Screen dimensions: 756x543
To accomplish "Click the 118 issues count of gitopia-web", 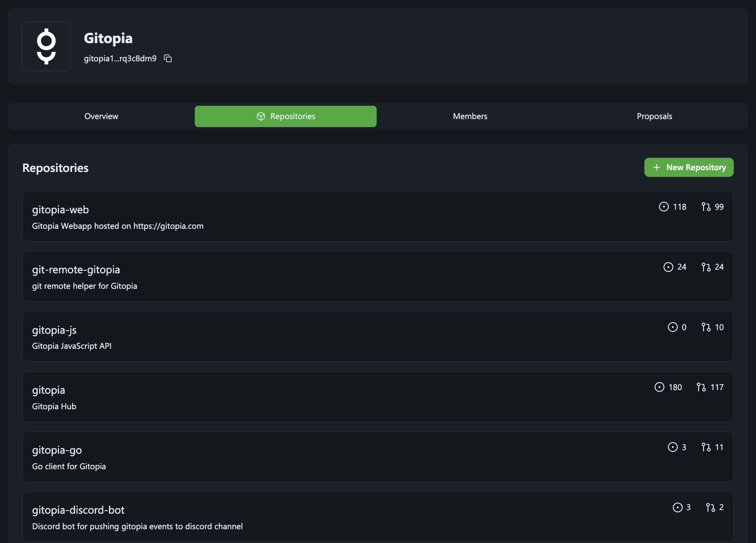I will 680,207.
